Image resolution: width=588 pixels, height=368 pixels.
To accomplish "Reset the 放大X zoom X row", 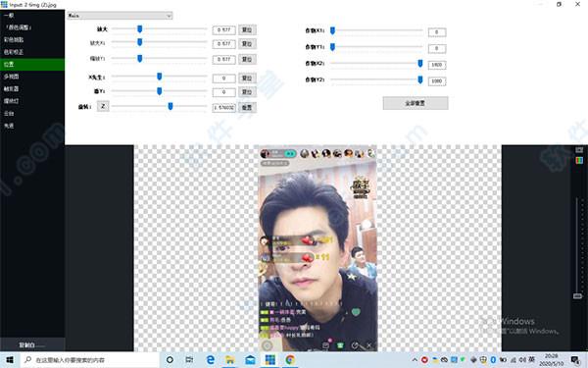I will (x=247, y=44).
